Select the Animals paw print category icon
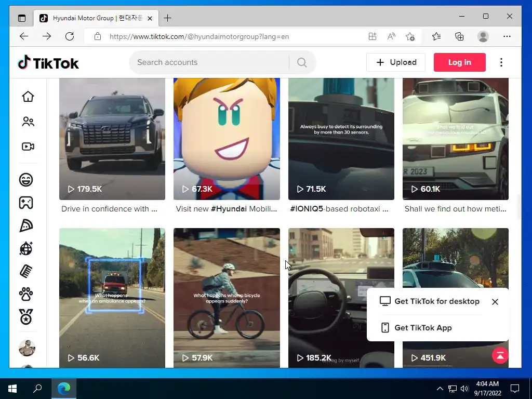532x399 pixels. pyautogui.click(x=26, y=295)
